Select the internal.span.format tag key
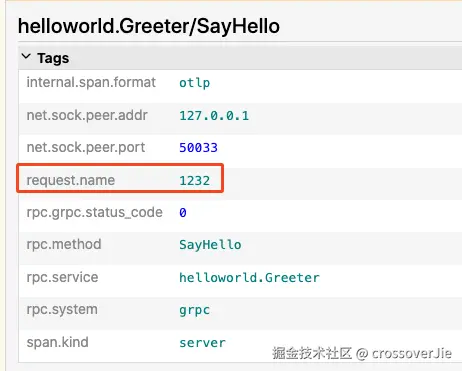This screenshot has width=462, height=371. point(91,82)
